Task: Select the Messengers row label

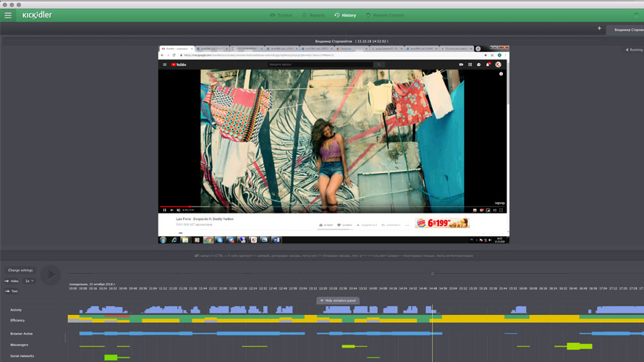Action: (20, 345)
